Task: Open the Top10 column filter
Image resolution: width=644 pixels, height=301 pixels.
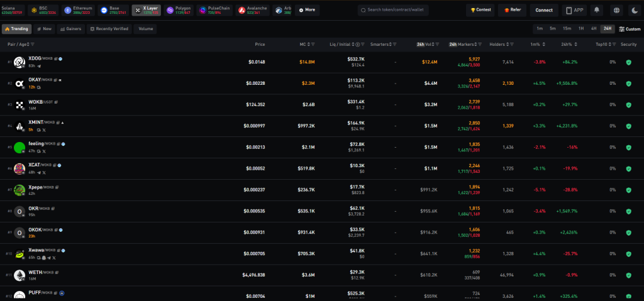Action: 614,45
